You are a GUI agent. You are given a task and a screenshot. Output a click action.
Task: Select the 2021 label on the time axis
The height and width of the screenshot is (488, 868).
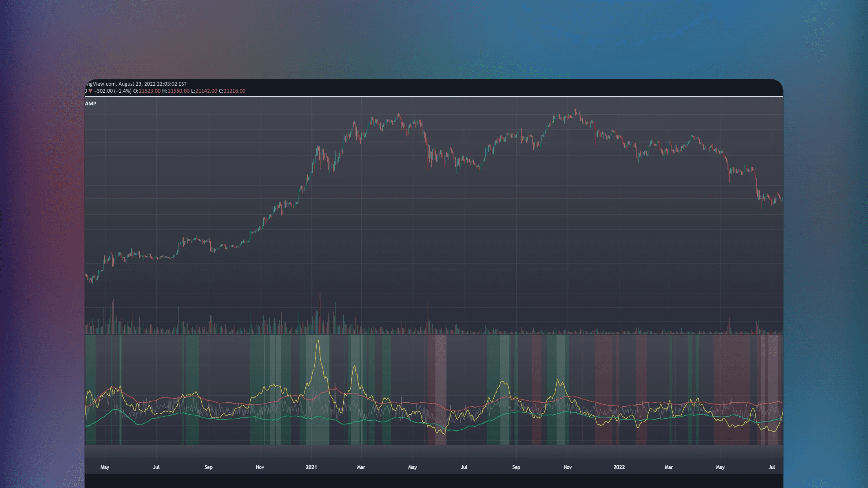[x=311, y=467]
